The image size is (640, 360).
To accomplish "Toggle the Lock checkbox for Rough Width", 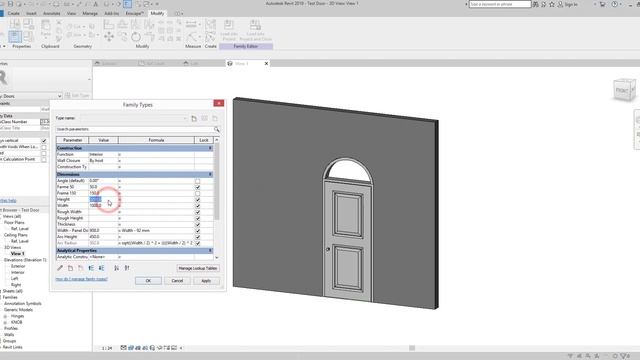I will (198, 212).
